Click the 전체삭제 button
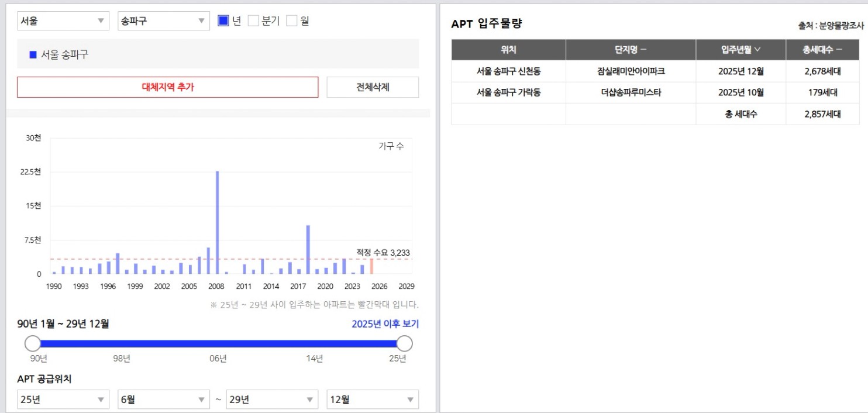The width and height of the screenshot is (868, 413). click(373, 87)
